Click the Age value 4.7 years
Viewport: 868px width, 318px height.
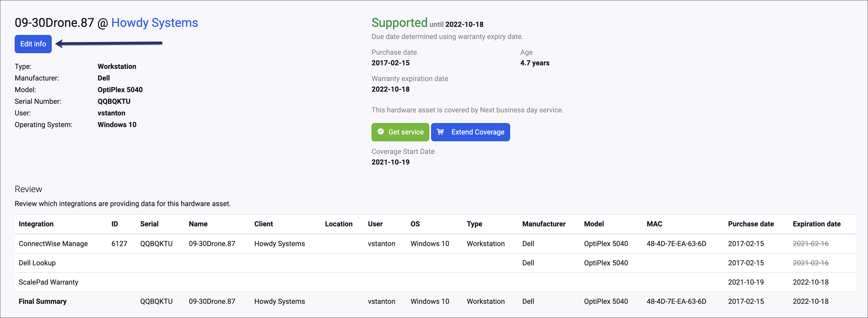pyautogui.click(x=534, y=63)
